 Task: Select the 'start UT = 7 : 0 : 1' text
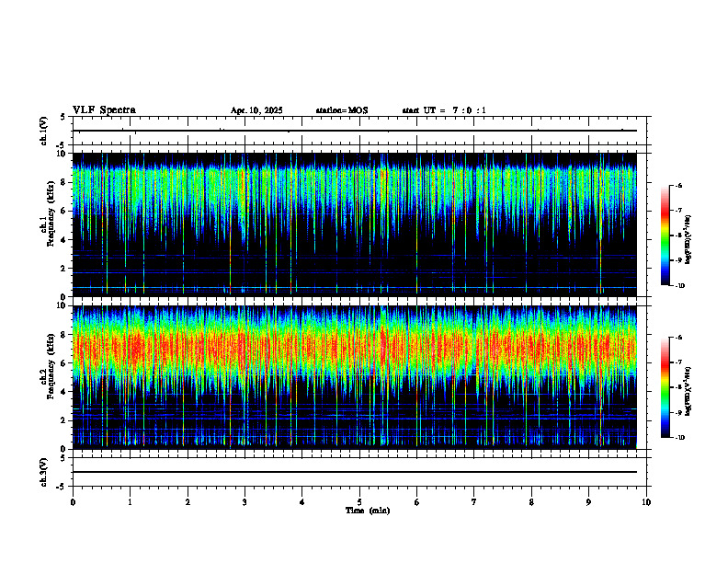tap(444, 110)
